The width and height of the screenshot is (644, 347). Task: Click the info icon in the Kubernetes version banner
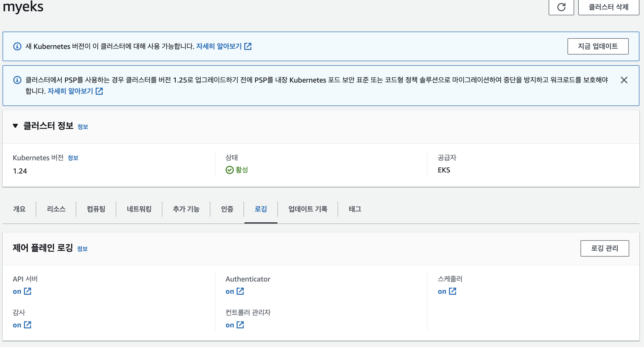pyautogui.click(x=17, y=46)
